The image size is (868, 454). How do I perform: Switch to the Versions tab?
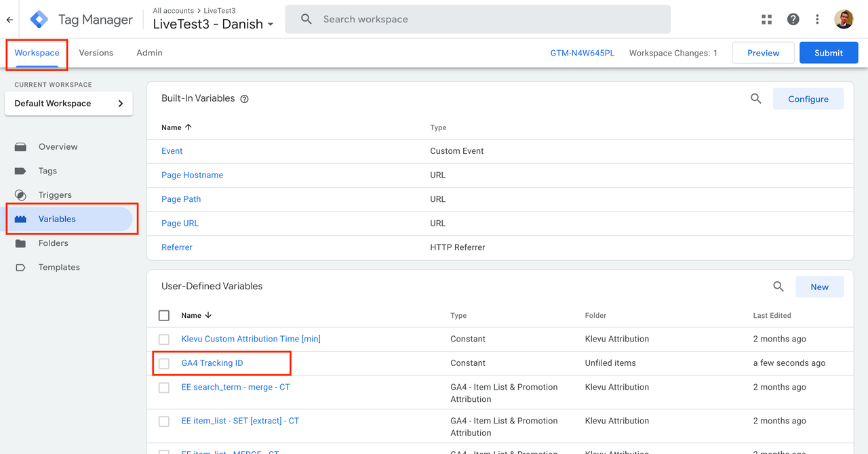[96, 53]
